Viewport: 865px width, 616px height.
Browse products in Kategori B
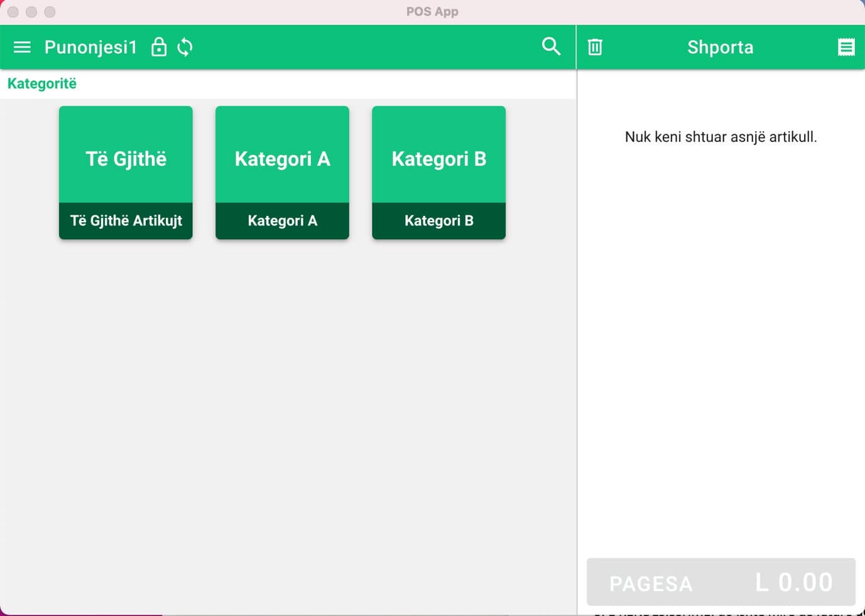point(438,159)
